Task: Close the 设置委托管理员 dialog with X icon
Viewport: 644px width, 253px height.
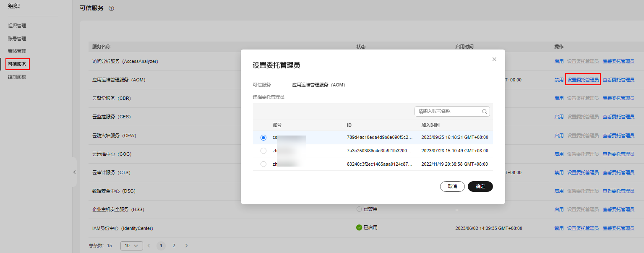Action: pyautogui.click(x=494, y=59)
